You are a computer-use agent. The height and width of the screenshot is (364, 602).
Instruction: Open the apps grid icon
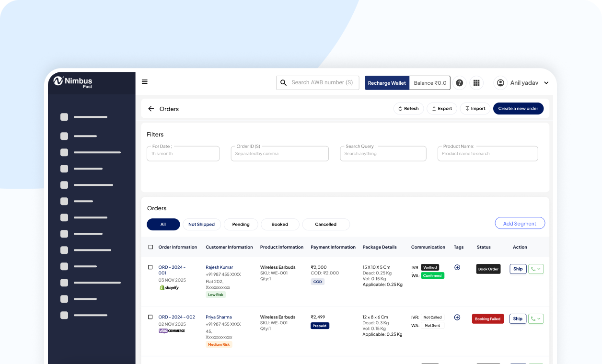pos(476,83)
